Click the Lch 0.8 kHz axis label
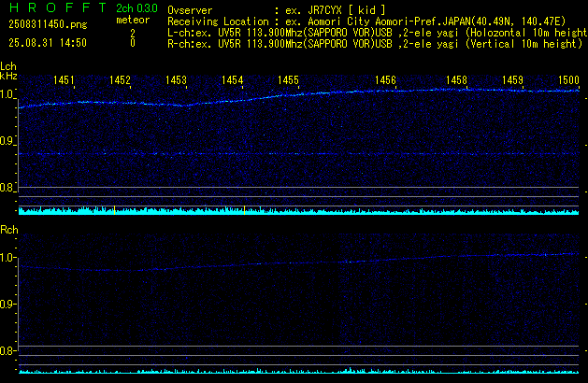 coord(7,188)
